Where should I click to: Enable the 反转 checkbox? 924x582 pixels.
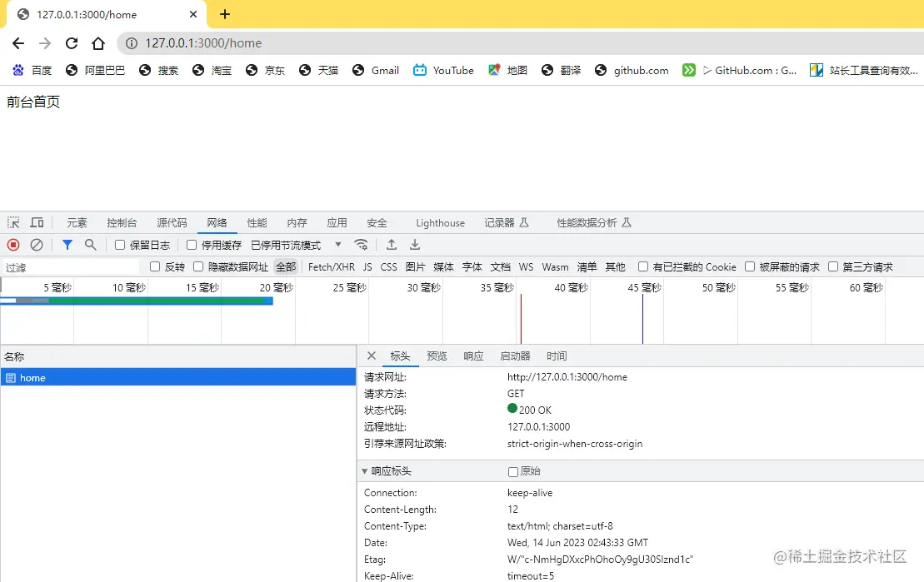point(155,266)
